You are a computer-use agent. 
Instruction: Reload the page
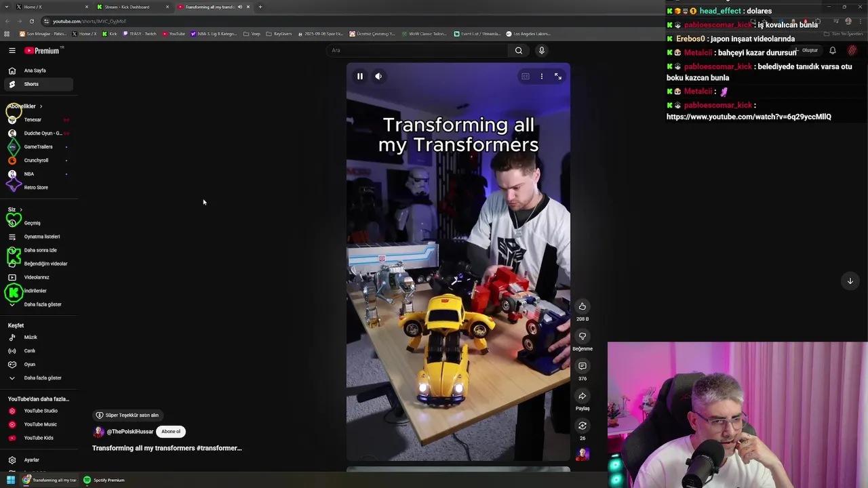point(31,21)
